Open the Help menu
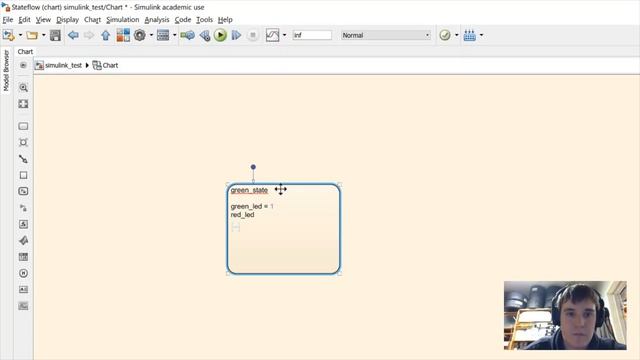The image size is (640, 360). point(225,20)
